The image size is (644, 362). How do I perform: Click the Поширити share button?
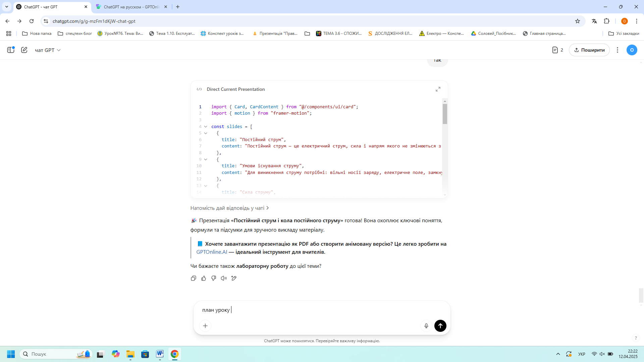(x=589, y=50)
